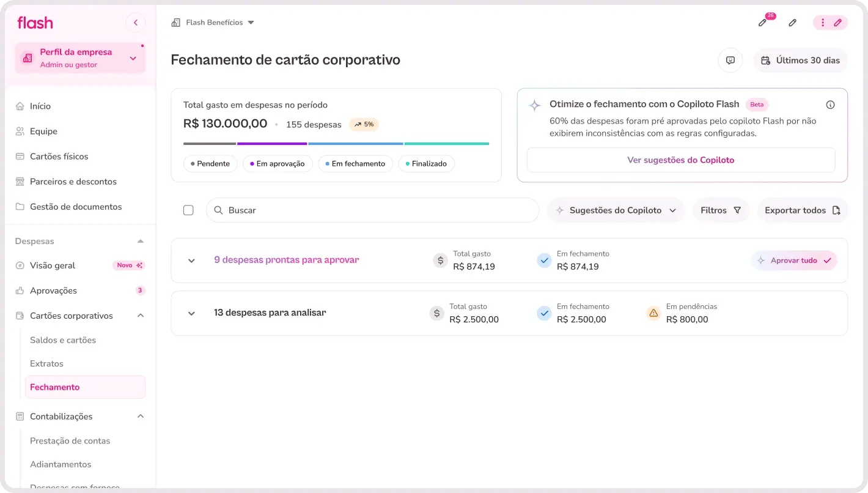Collapse the Contabilizações submenu
This screenshot has width=868, height=493.
tap(141, 417)
